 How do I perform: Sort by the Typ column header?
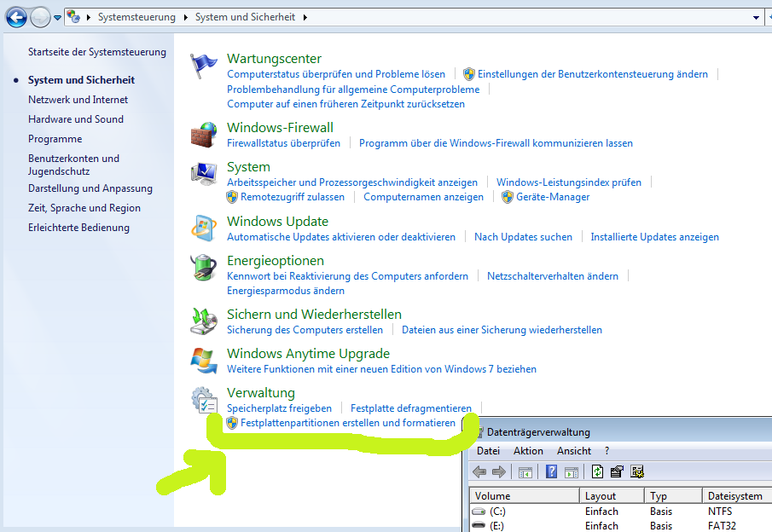(674, 495)
